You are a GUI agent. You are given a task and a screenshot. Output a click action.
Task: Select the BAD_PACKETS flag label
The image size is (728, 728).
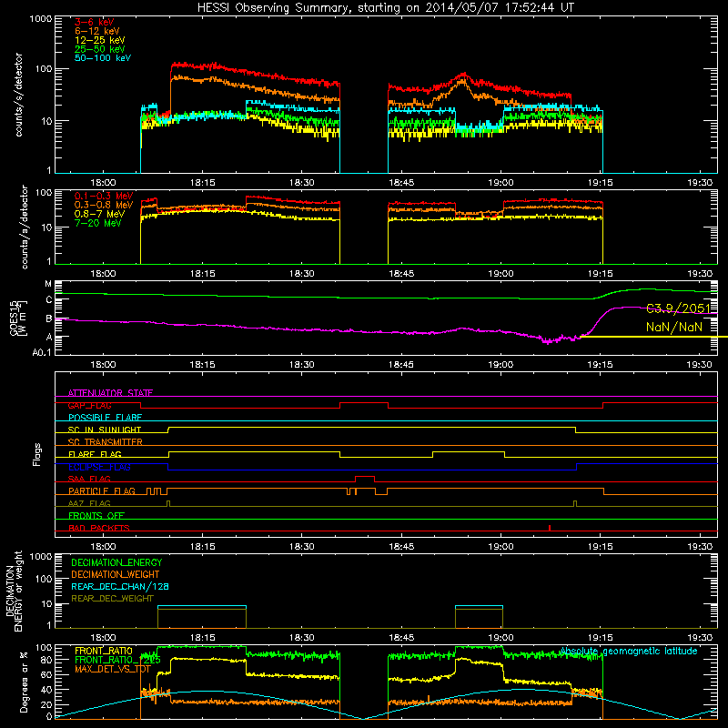pos(99,528)
